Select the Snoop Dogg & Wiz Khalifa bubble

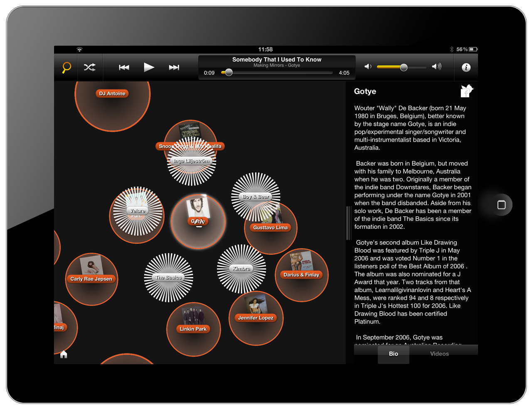click(x=190, y=146)
